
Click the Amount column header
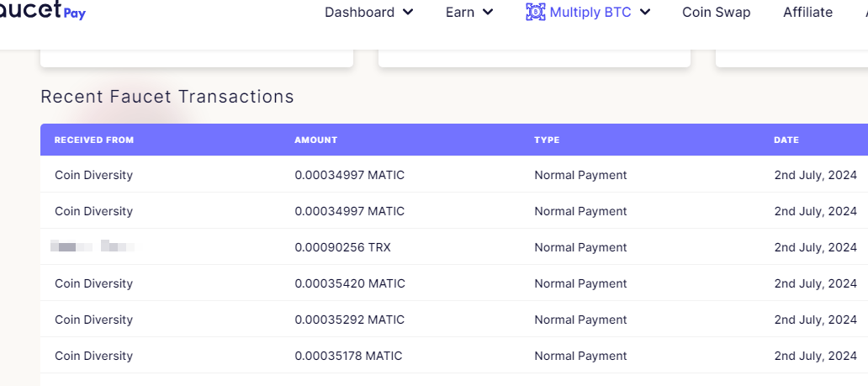[315, 140]
